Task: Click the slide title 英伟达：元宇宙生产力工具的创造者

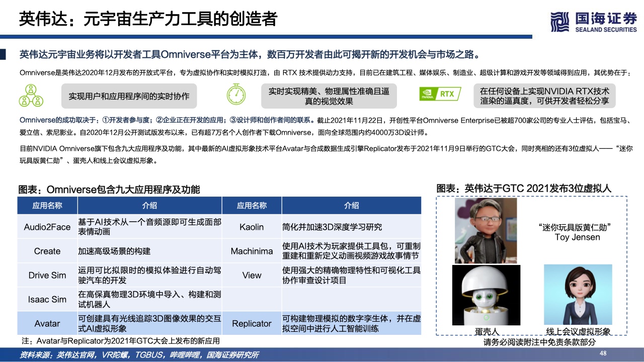Action: tap(148, 19)
